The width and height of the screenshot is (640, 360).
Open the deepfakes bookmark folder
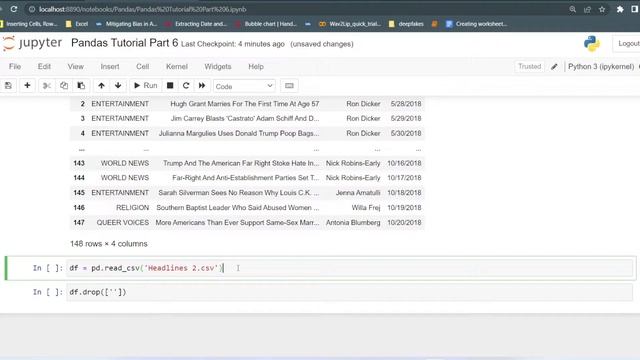407,24
